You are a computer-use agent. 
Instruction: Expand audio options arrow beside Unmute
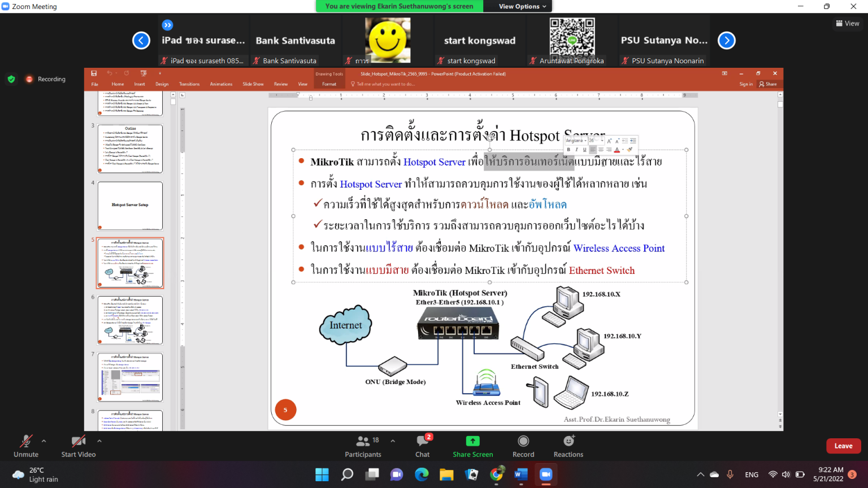tap(44, 441)
